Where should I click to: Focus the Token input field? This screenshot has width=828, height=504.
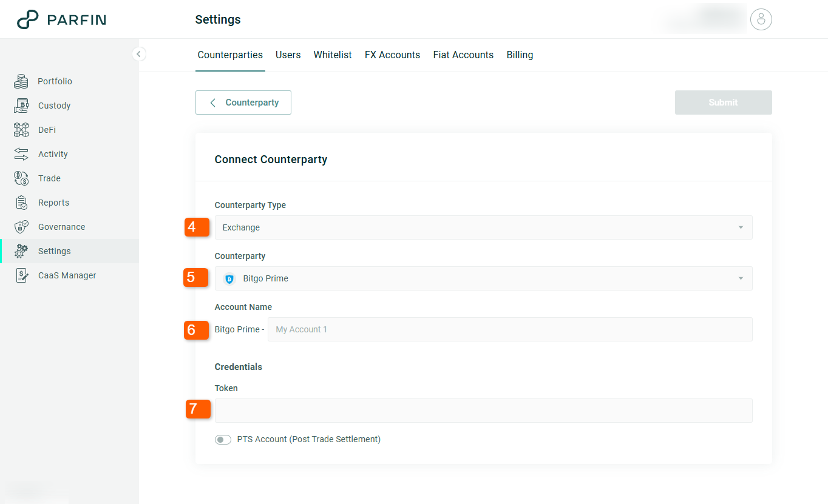(x=483, y=411)
